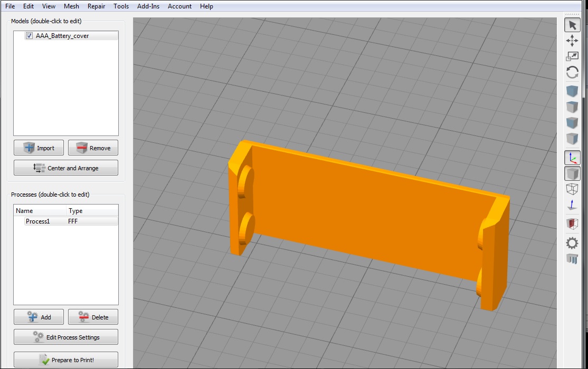Open the Help menu
This screenshot has width=588, height=369.
coord(206,6)
